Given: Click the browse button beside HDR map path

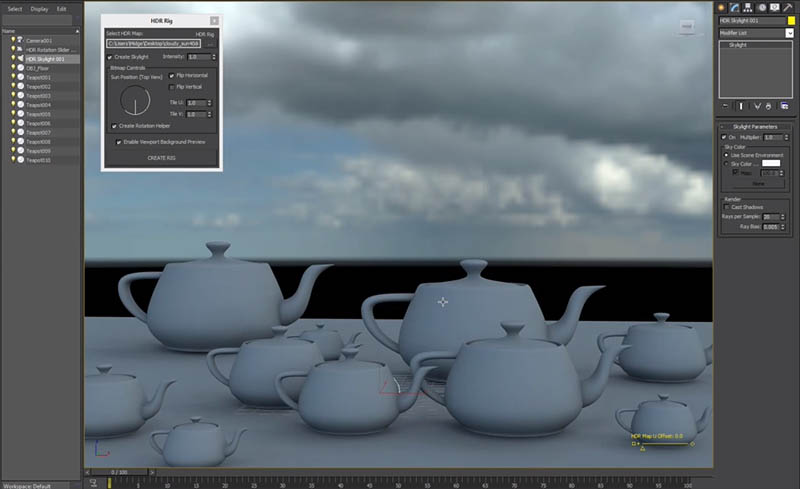Looking at the screenshot, I should point(210,44).
